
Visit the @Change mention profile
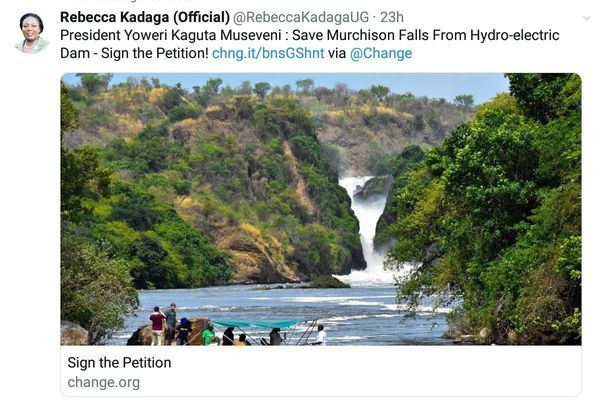click(381, 53)
